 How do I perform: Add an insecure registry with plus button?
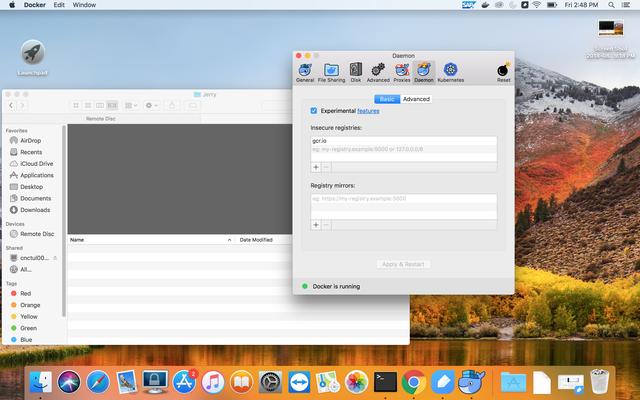coord(316,167)
